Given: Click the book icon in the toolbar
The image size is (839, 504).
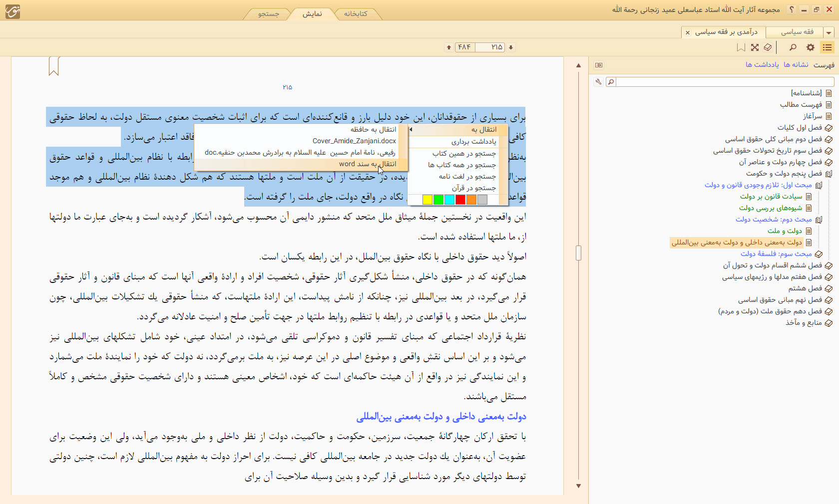Looking at the screenshot, I should pyautogui.click(x=768, y=47).
